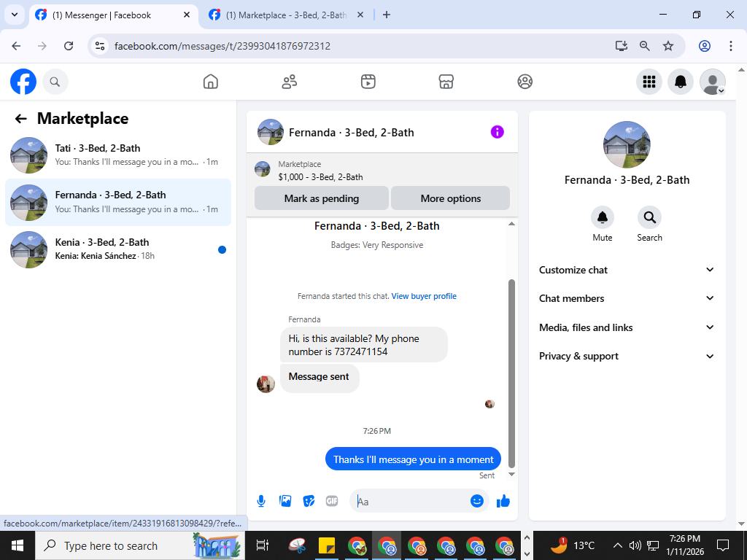Show hidden system tray icons
747x560 pixels.
[617, 545]
